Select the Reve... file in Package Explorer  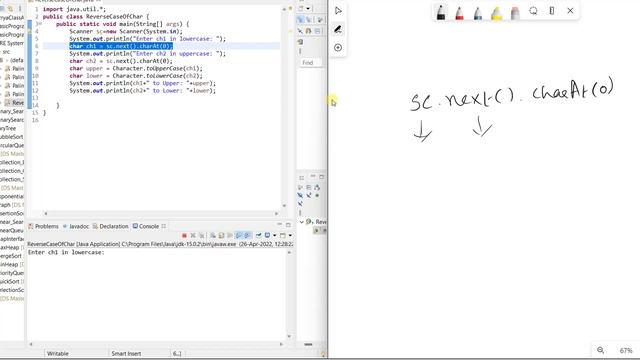click(14, 102)
